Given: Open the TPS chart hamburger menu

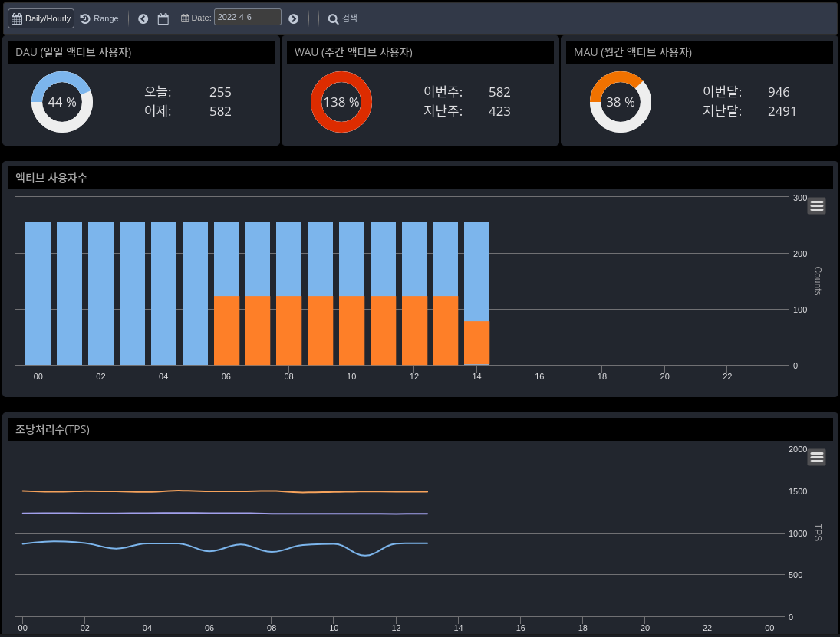Looking at the screenshot, I should click(x=816, y=458).
